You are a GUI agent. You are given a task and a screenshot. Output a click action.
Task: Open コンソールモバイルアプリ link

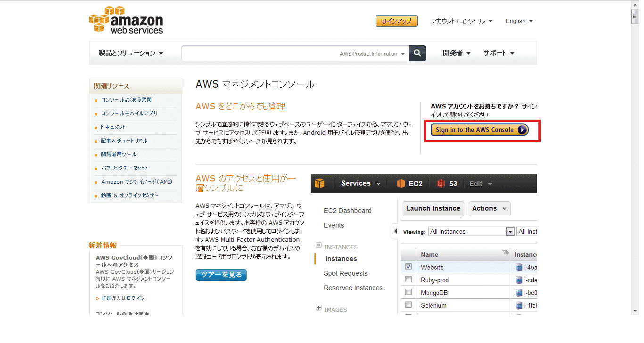(129, 114)
